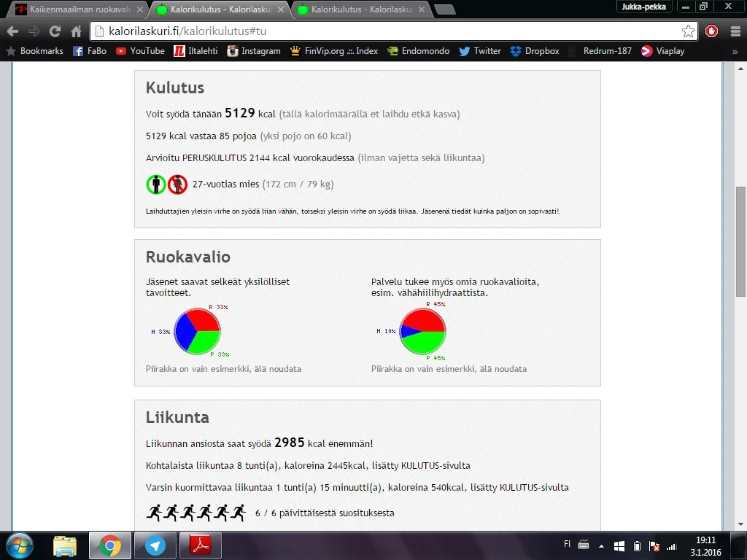Bookmark this page with the star icon
The image size is (747, 560).
click(x=688, y=31)
